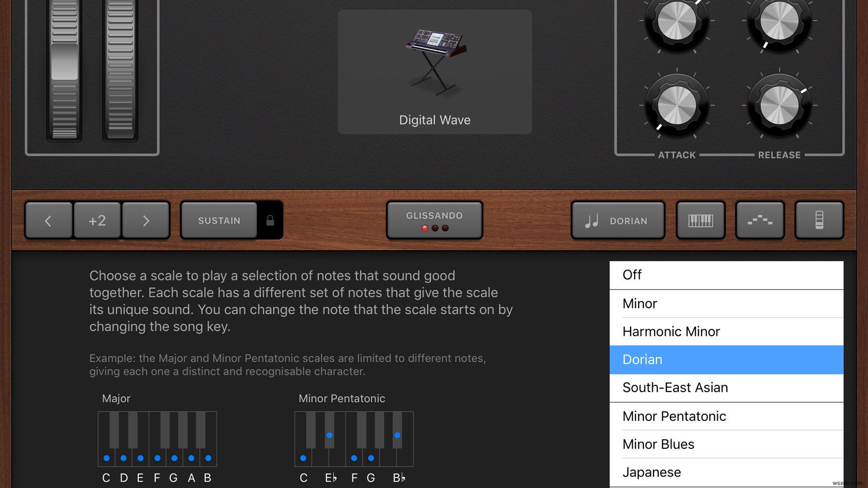Turn the Attack knob
The width and height of the screenshot is (868, 488).
(676, 104)
